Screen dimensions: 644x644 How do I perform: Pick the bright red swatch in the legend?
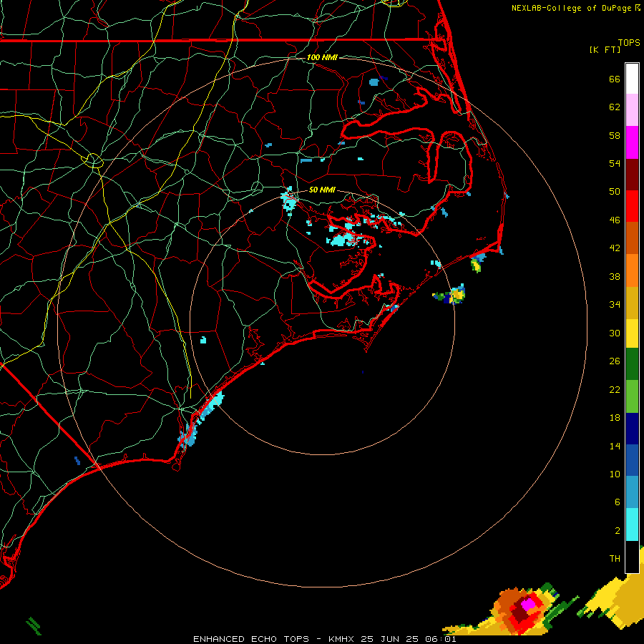[x=632, y=206]
